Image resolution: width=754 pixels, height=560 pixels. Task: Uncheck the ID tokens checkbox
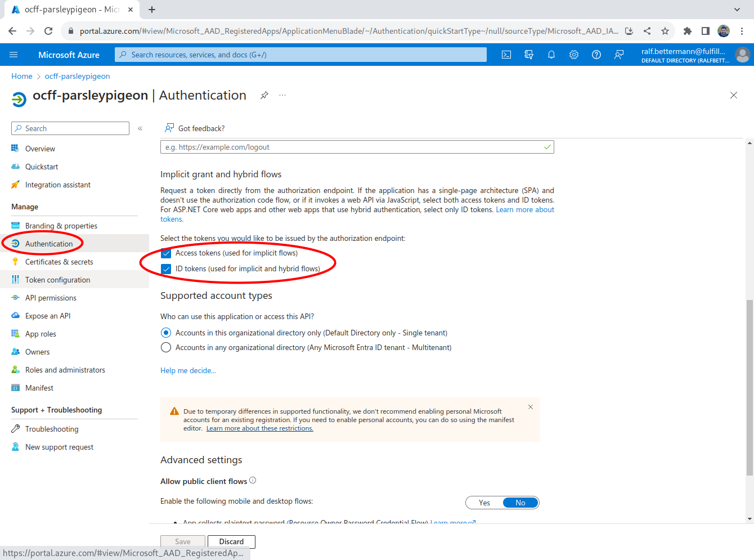point(166,269)
